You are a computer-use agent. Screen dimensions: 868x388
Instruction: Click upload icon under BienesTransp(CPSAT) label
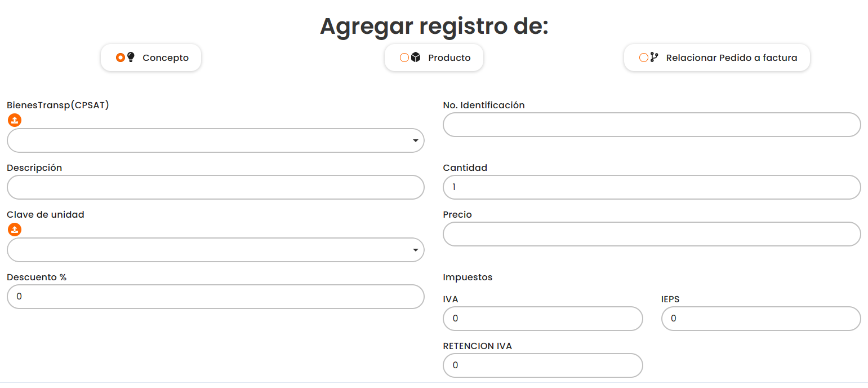tap(15, 120)
